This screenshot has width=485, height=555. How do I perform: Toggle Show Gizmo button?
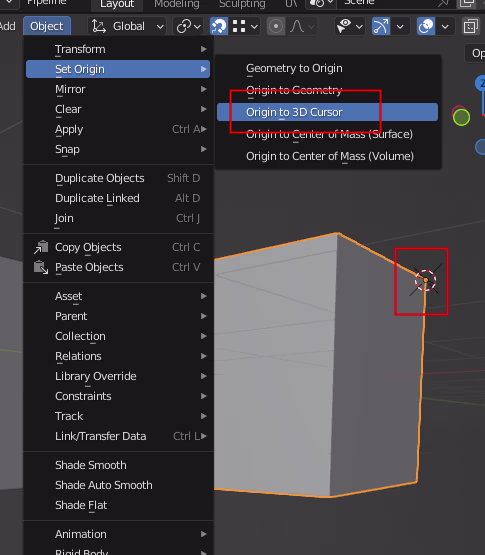pos(381,26)
